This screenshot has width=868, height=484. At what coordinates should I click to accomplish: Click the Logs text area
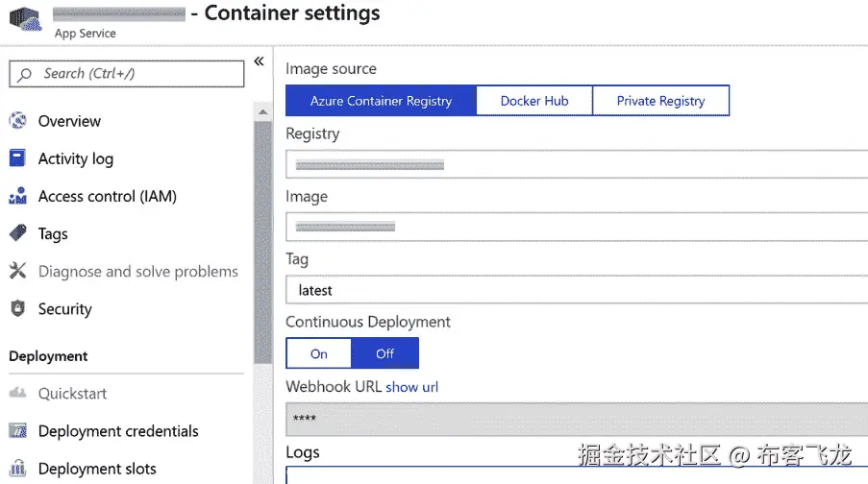coord(577,475)
